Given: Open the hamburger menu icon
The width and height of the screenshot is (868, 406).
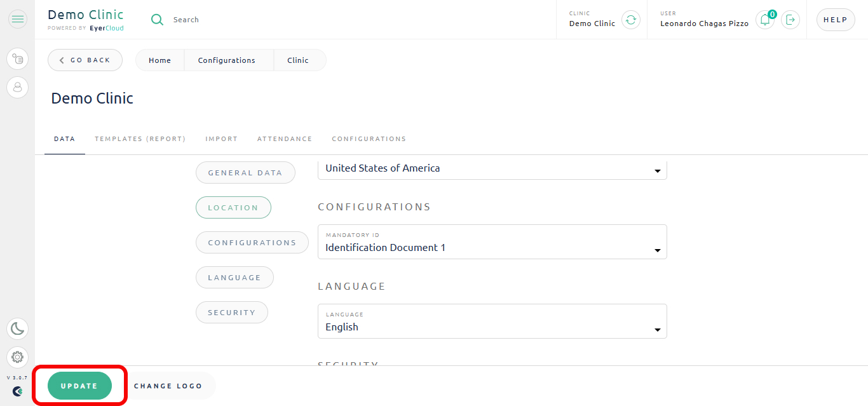Looking at the screenshot, I should point(18,20).
